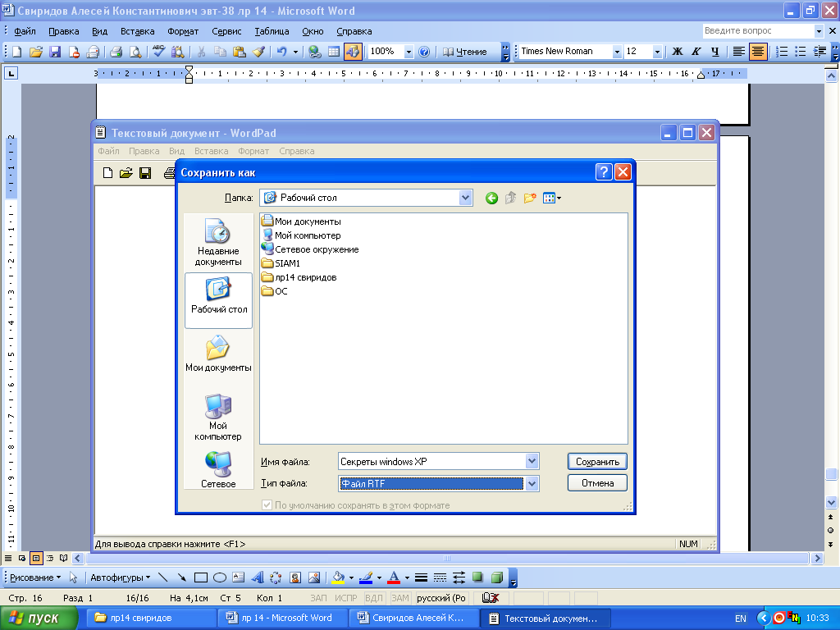Insert hyperlink icon in Word toolbar
The height and width of the screenshot is (630, 840).
pyautogui.click(x=315, y=52)
